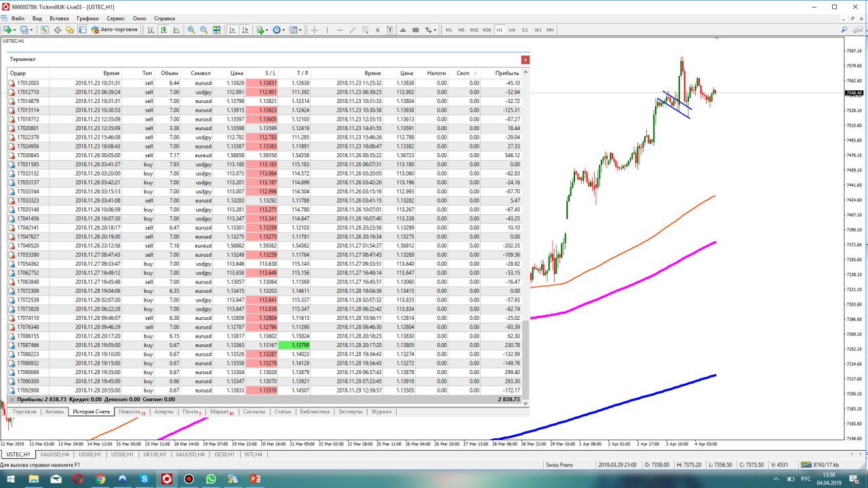868x488 pixels.
Task: Select order 17030845 row
Action: (264, 155)
